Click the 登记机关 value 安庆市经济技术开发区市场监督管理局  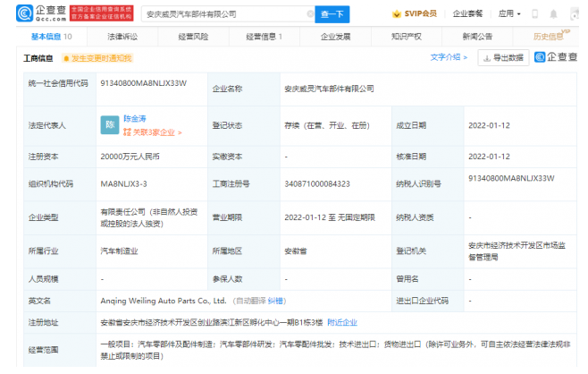[x=517, y=251]
